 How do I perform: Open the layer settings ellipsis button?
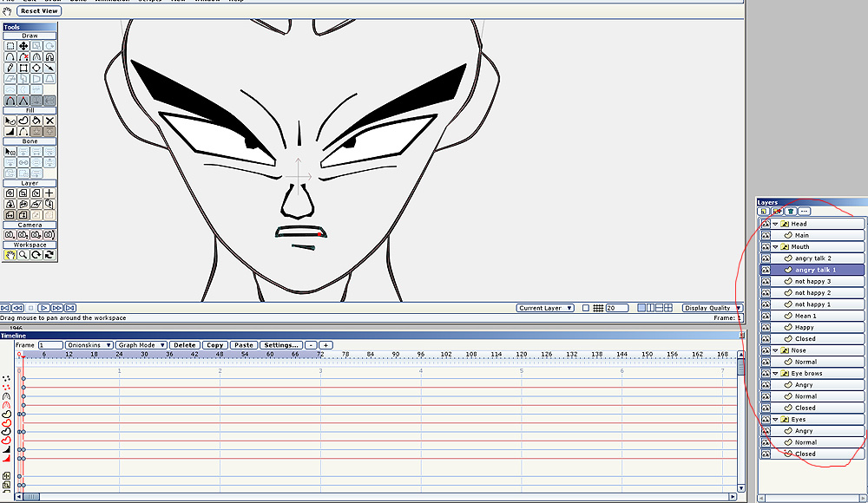coord(805,212)
